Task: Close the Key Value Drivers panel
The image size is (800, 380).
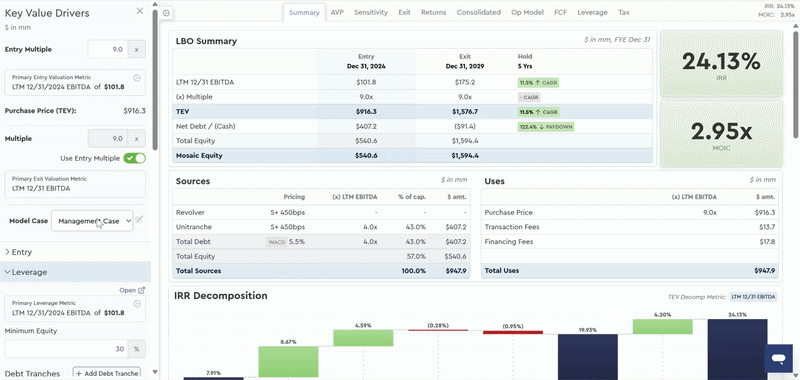Action: (x=140, y=11)
